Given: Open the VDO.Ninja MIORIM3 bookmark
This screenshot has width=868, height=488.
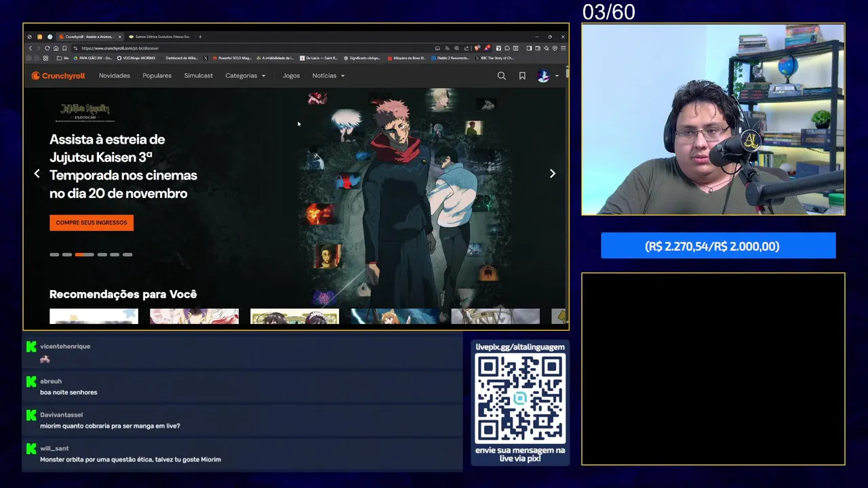Looking at the screenshot, I should click(136, 58).
